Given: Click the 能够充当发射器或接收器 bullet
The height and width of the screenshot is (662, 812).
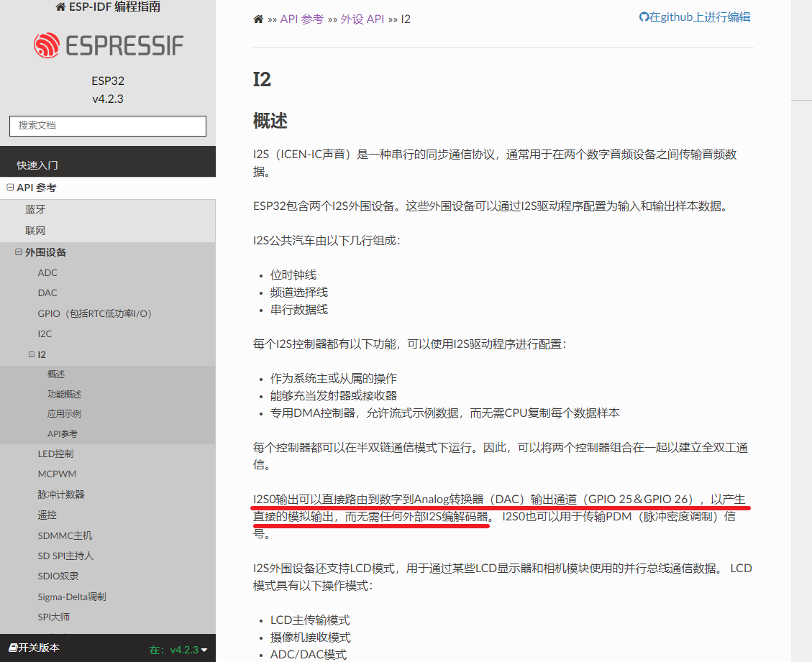Looking at the screenshot, I should click(334, 396).
